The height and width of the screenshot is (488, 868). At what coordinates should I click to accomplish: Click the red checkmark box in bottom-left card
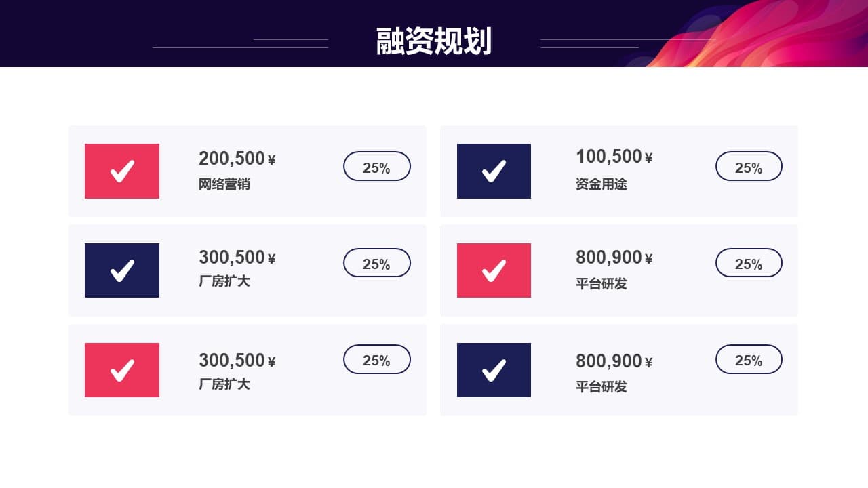click(122, 370)
